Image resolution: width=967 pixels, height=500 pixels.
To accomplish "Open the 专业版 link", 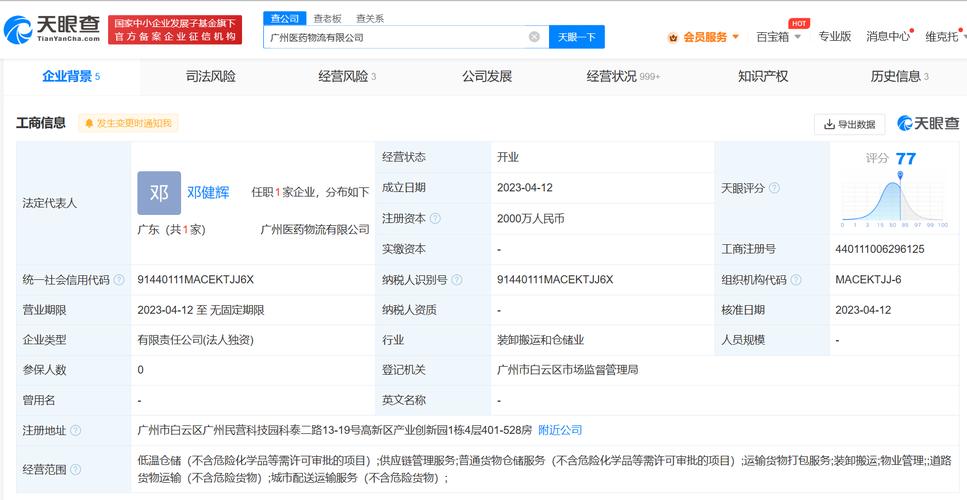I will (834, 36).
